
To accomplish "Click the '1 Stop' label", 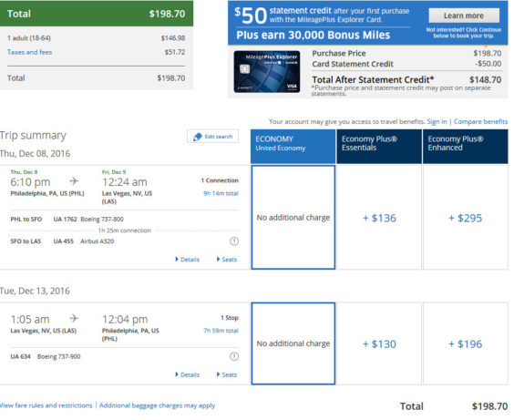I will pyautogui.click(x=230, y=318).
